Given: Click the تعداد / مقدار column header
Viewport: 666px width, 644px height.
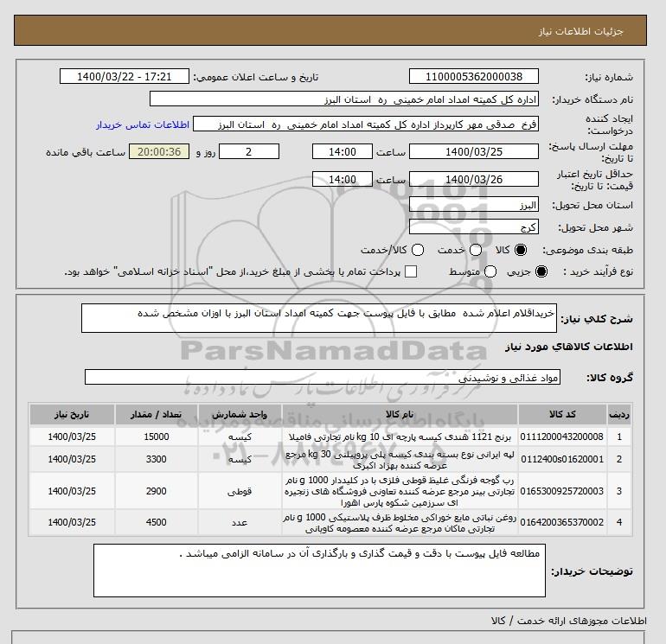Looking at the screenshot, I should pos(156,415).
